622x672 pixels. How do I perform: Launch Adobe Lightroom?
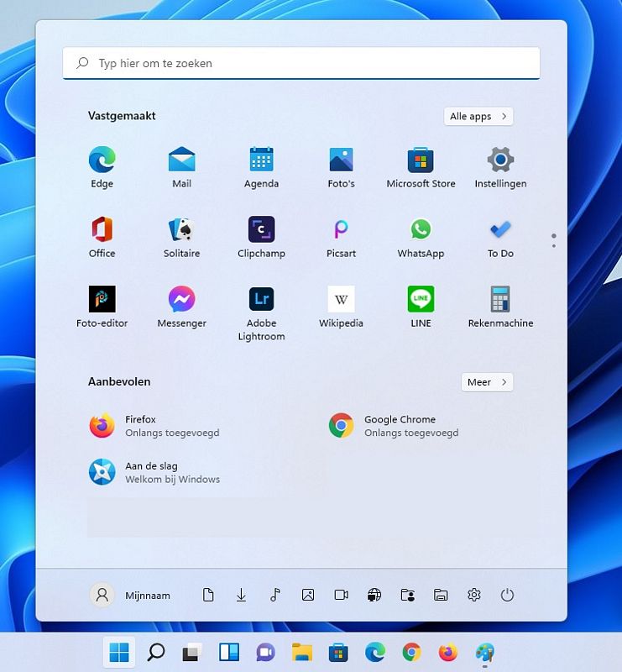(x=261, y=313)
